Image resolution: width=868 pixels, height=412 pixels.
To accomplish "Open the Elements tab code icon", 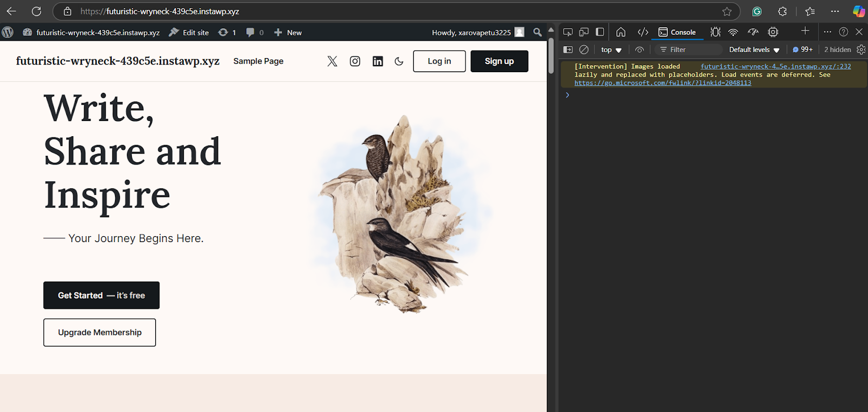I will tap(643, 32).
